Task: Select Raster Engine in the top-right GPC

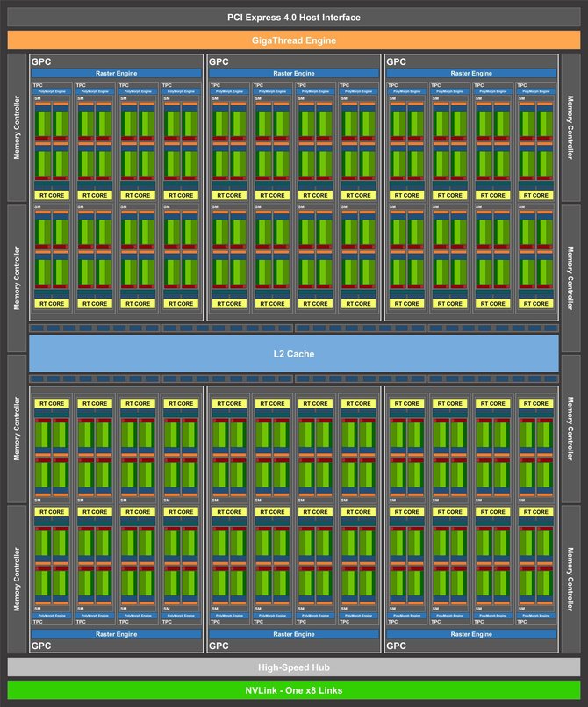Action: tap(471, 73)
